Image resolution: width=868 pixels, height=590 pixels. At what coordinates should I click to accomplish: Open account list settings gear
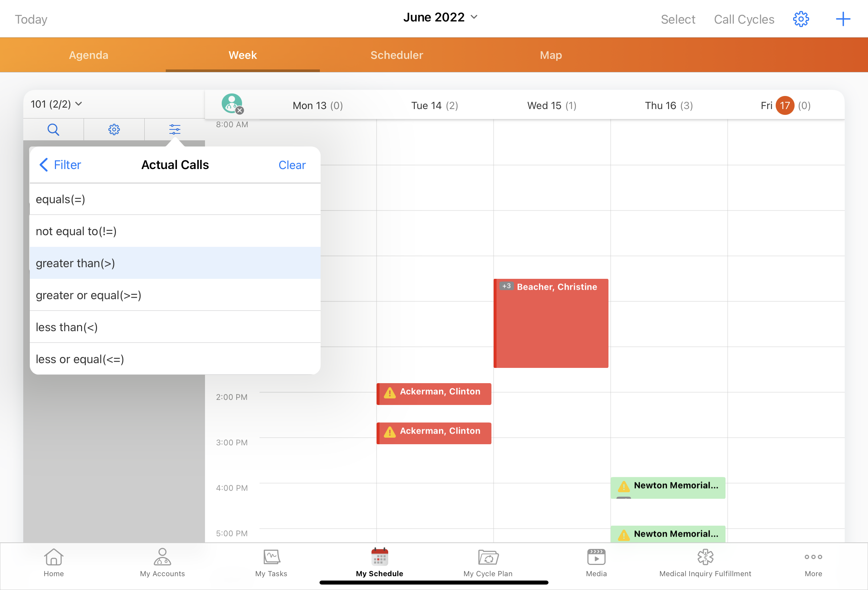click(114, 129)
